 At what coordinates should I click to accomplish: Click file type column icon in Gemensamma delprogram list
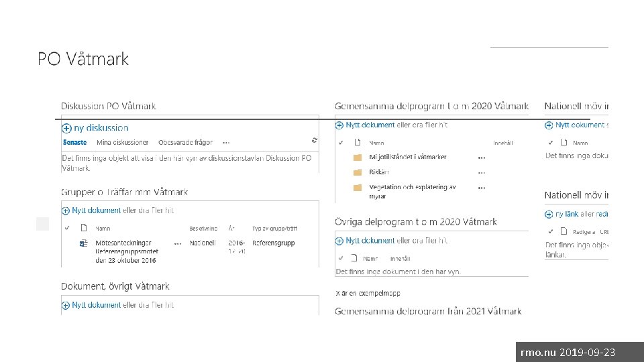(358, 142)
